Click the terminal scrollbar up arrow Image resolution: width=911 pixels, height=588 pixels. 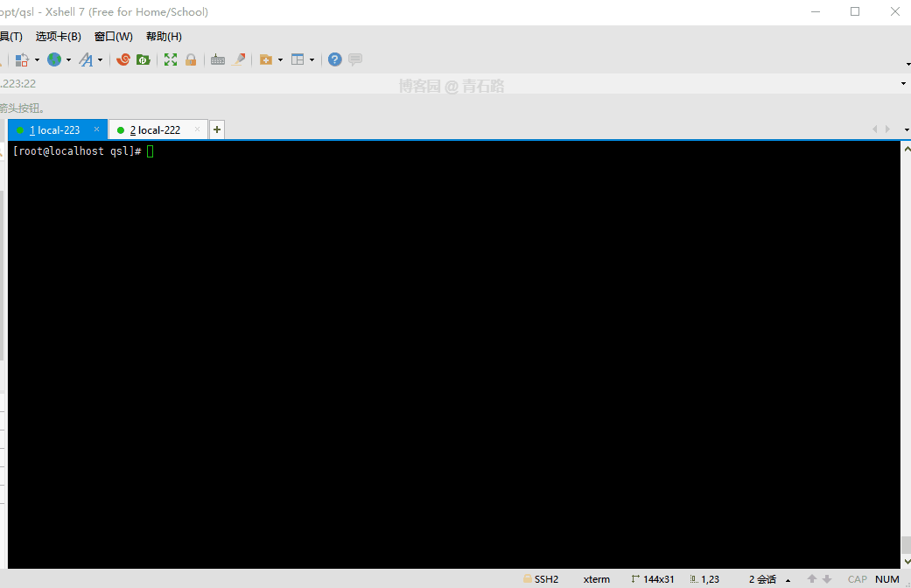pos(907,150)
